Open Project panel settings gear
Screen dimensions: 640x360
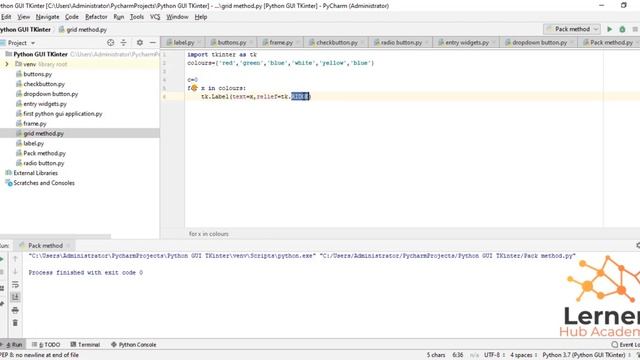coord(140,42)
